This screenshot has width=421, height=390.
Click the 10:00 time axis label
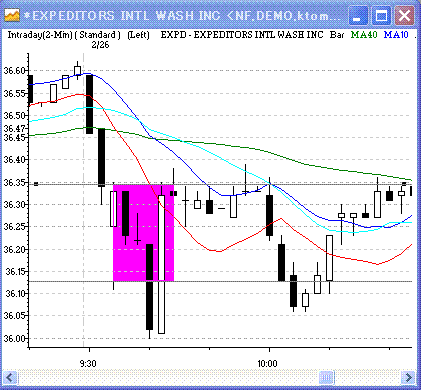pyautogui.click(x=267, y=363)
